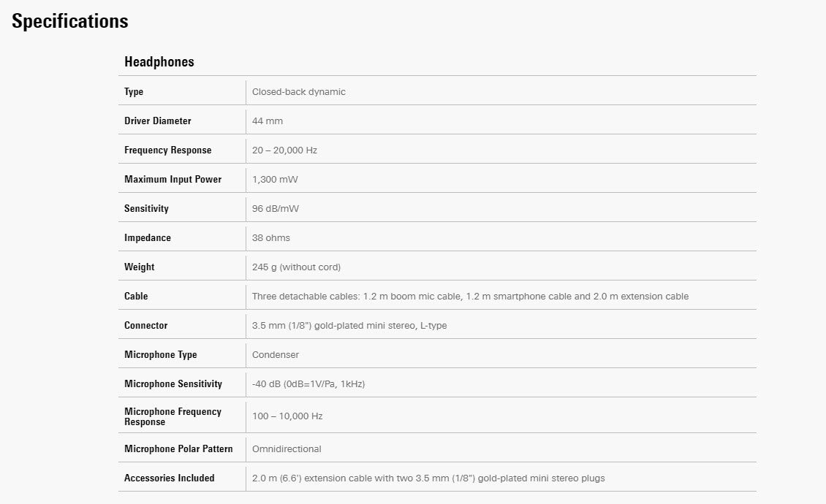
Task: Select the Connector row label
Action: (x=145, y=326)
